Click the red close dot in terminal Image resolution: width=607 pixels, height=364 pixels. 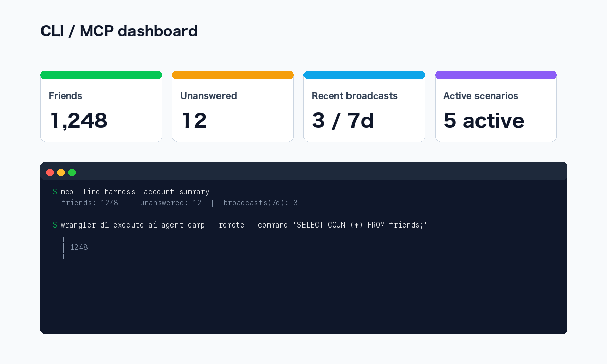click(x=50, y=172)
